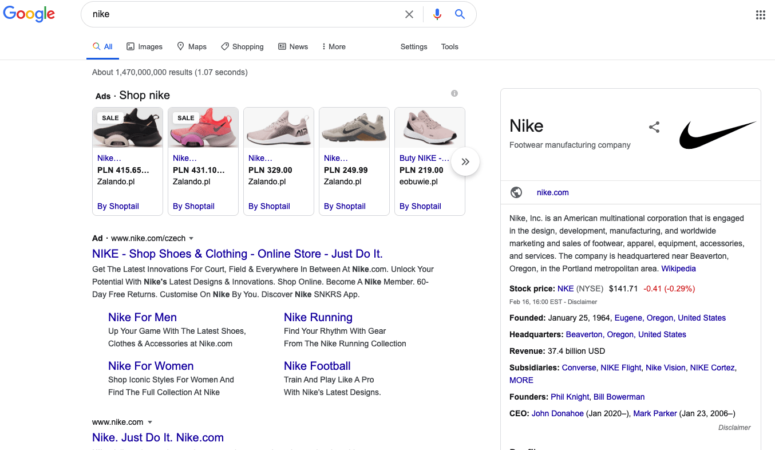Show more shopping ads with the double-arrow button
Screen dimensions: 775x450
(465, 162)
